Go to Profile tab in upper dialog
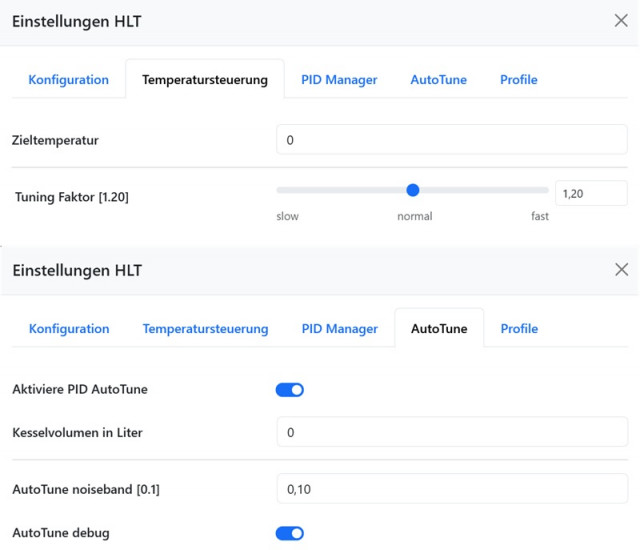640x550 pixels. [518, 80]
